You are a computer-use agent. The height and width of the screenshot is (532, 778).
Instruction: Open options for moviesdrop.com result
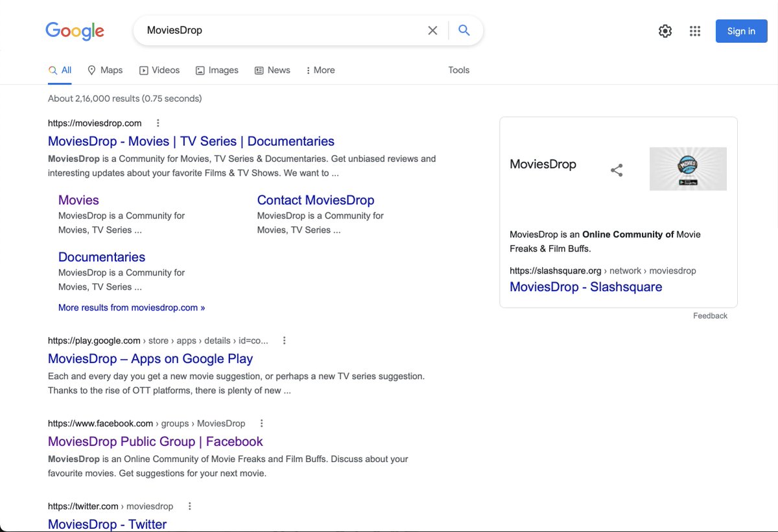tap(158, 123)
